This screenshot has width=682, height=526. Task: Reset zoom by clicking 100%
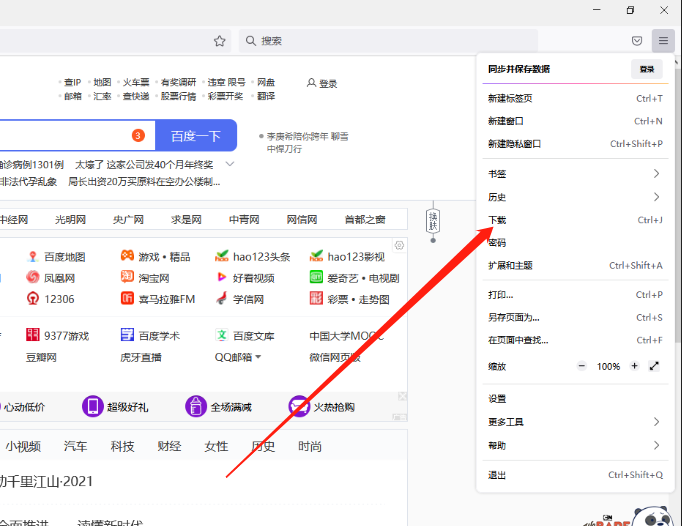click(x=608, y=366)
